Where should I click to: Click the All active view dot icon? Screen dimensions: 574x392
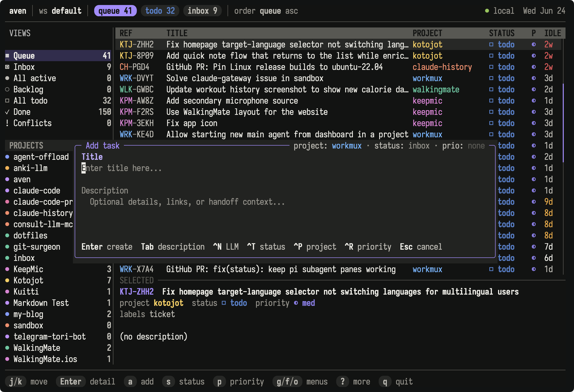(x=7, y=78)
